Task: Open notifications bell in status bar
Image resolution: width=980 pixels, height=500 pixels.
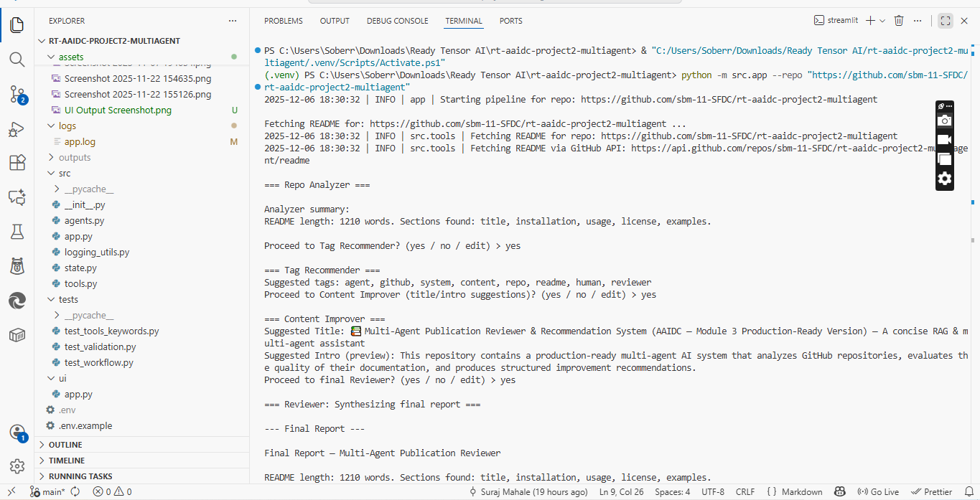Action: (969, 492)
